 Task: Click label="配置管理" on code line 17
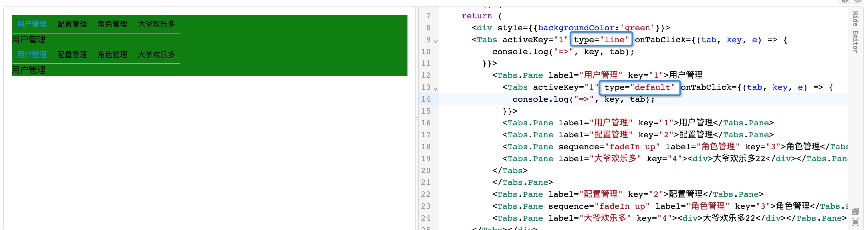point(595,135)
